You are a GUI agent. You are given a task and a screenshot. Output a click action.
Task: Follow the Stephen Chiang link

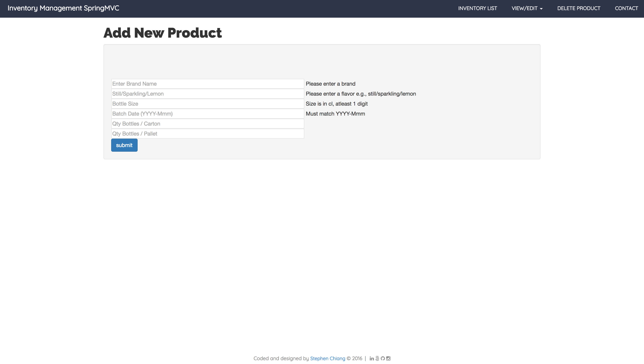coord(327,358)
